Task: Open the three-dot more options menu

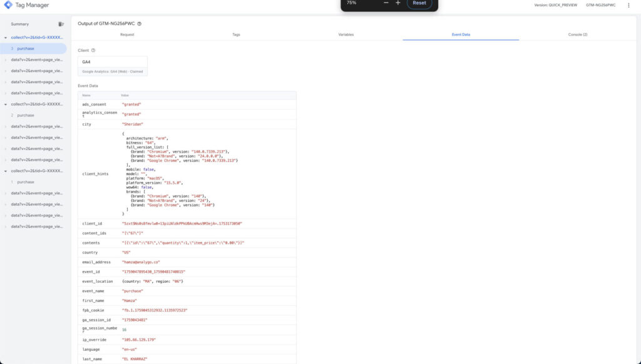Action: pyautogui.click(x=628, y=5)
